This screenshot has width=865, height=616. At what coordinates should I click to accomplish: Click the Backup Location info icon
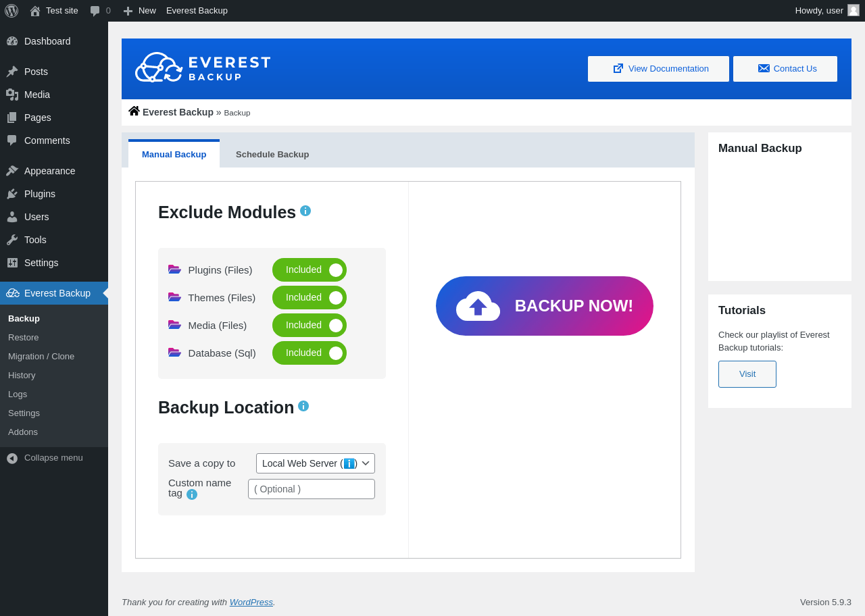(303, 406)
